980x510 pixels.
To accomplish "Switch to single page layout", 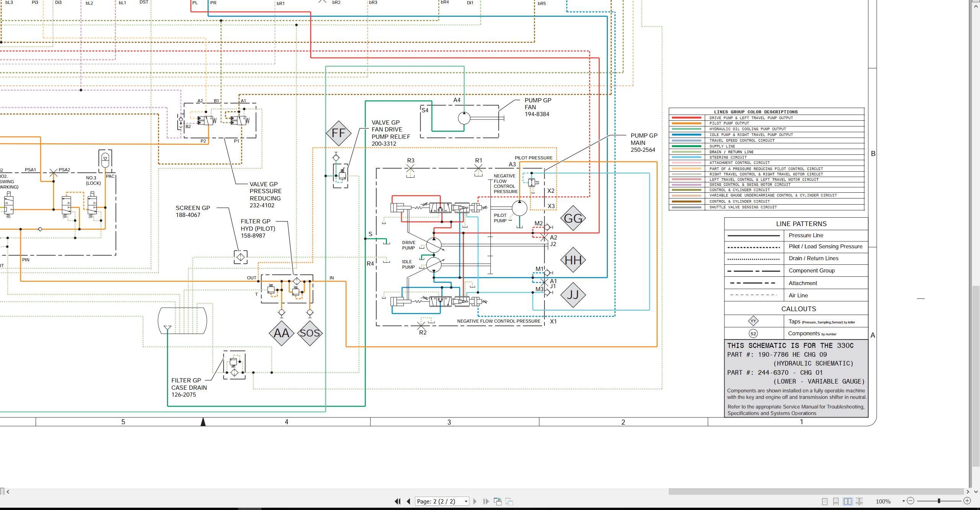I will [x=825, y=501].
